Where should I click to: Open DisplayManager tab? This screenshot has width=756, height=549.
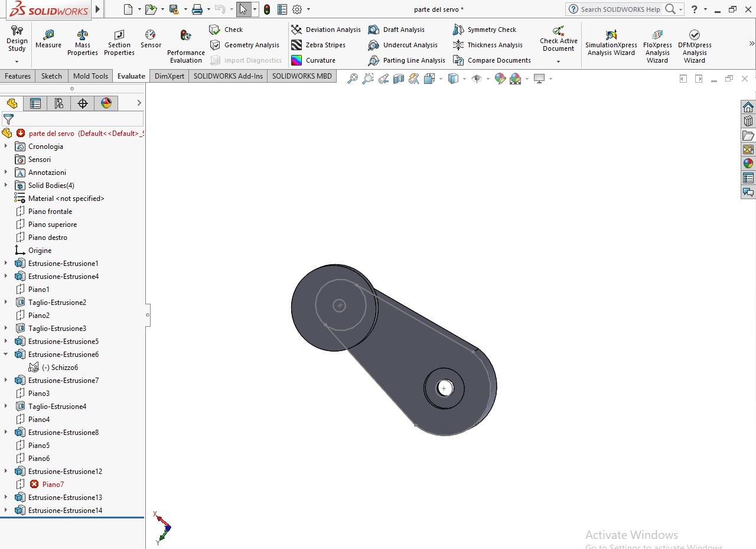pyautogui.click(x=106, y=103)
